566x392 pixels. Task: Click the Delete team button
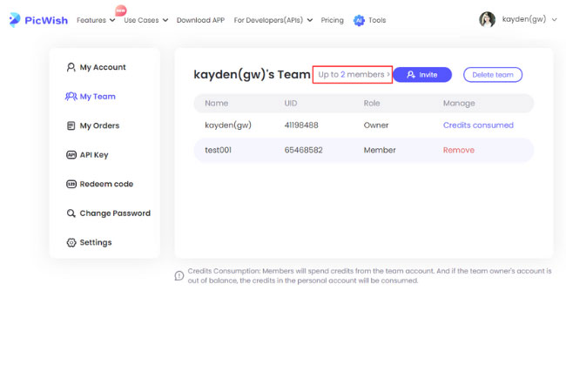click(x=493, y=75)
